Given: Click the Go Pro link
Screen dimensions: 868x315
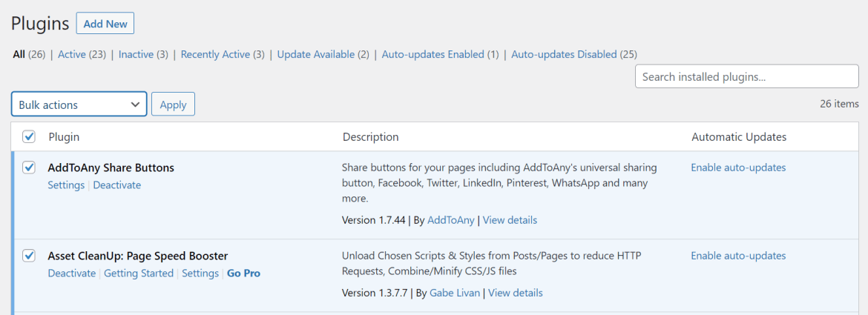Looking at the screenshot, I should 243,273.
